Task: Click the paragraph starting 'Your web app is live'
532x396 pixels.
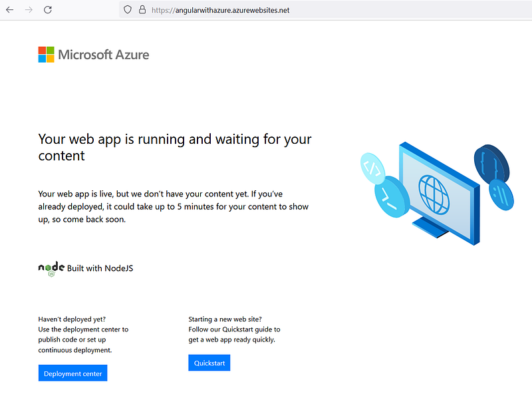Action: 174,206
